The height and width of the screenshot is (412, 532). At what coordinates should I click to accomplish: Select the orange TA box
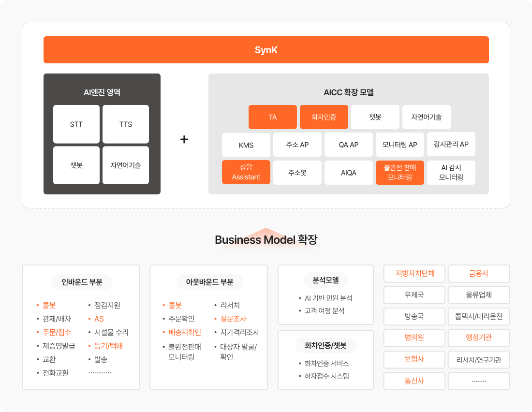coord(273,117)
